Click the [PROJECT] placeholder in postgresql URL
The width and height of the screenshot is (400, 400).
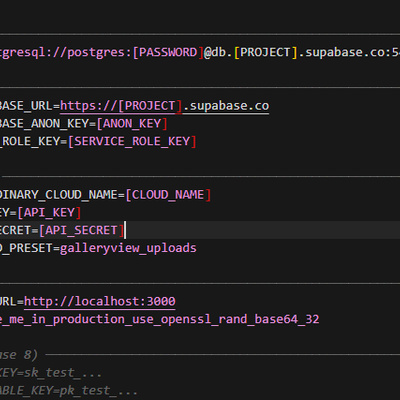pos(265,53)
